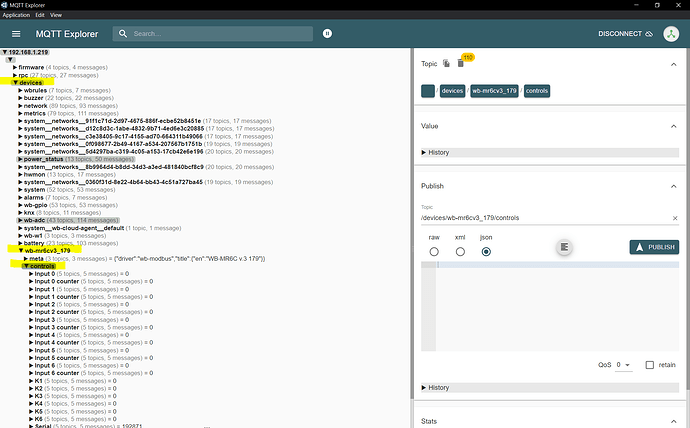Expand the wb-gpio topic

(20, 205)
